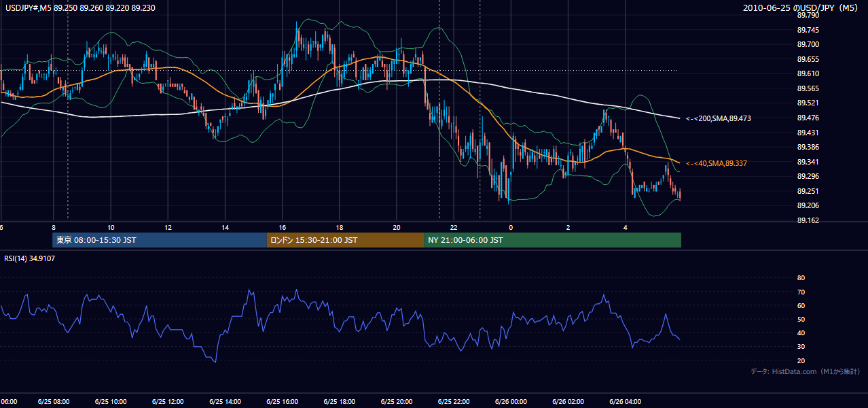Click hour label 4 under the price chart
Screen dimensions: 868x408
(x=625, y=227)
